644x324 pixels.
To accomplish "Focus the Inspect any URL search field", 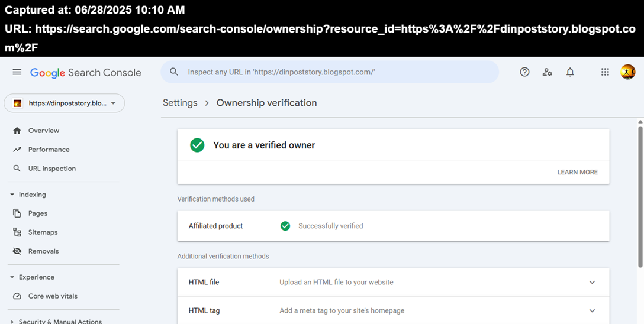I will [x=329, y=72].
